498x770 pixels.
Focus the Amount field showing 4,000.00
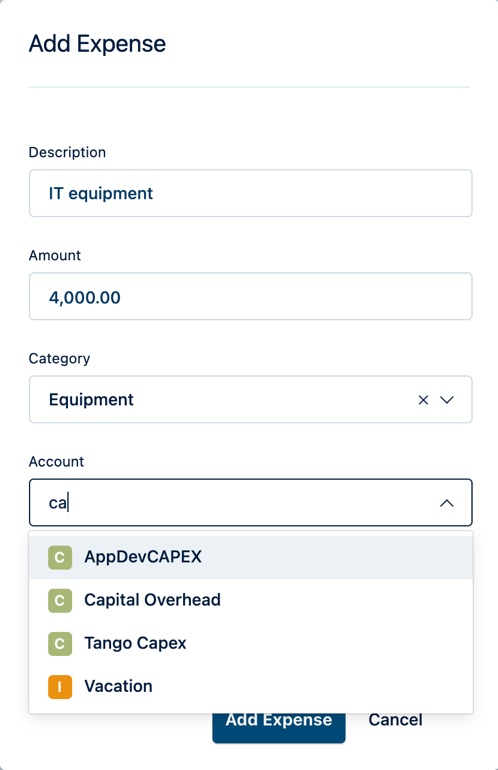click(x=250, y=296)
